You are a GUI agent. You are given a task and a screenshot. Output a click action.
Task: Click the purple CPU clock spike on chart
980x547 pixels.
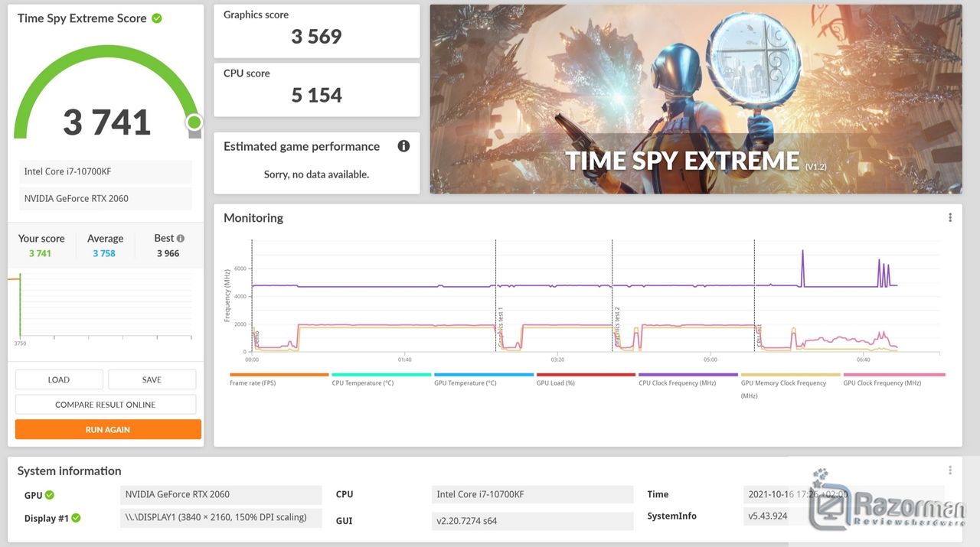802,268
